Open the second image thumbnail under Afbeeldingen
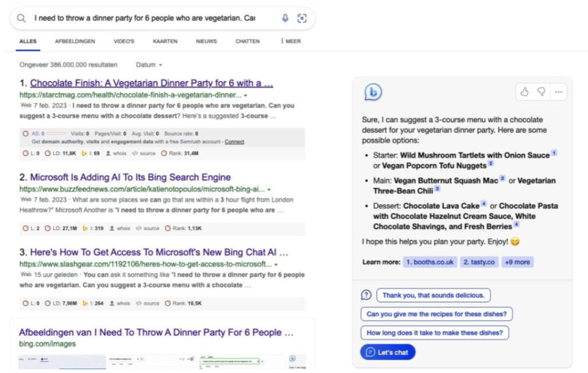Image resolution: width=588 pixels, height=373 pixels. (152, 362)
